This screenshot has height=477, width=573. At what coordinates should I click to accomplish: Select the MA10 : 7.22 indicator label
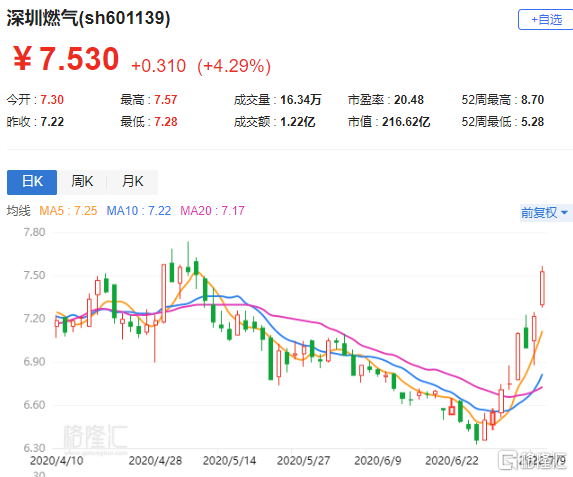(x=138, y=211)
